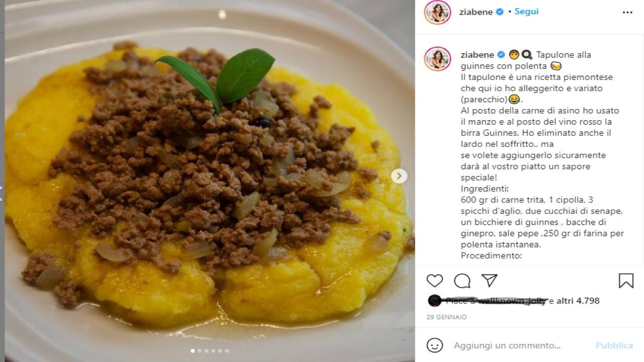This screenshot has width=644, height=362.
Task: Click the Pubblica button
Action: pos(614,345)
